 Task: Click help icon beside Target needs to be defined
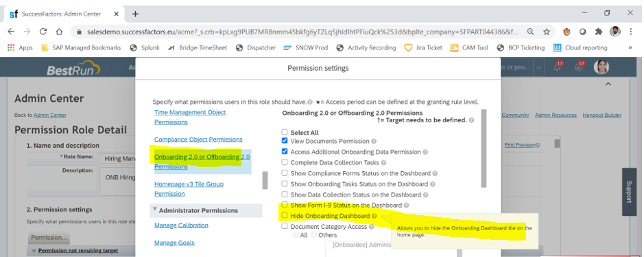471,120
